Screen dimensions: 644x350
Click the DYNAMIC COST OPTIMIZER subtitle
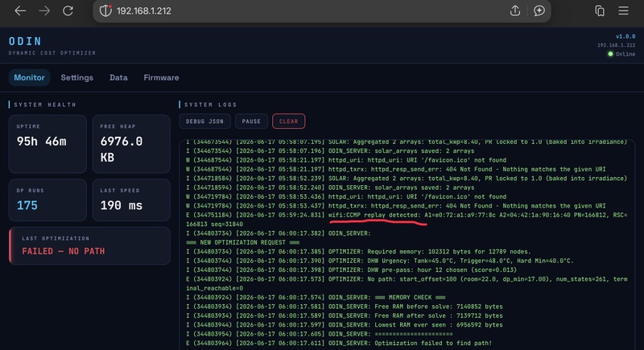pyautogui.click(x=52, y=53)
